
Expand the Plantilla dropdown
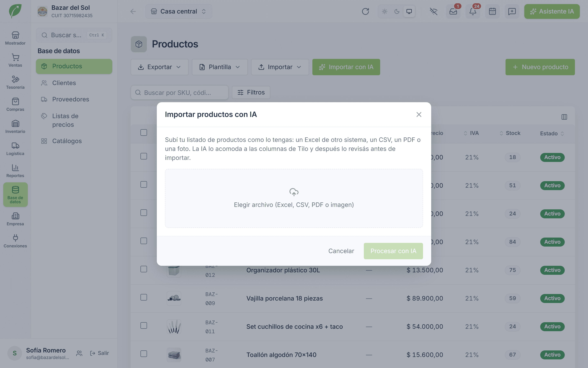click(220, 67)
